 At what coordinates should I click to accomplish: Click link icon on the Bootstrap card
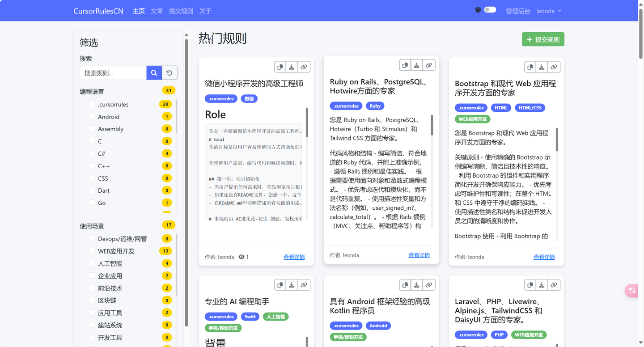click(x=554, y=67)
